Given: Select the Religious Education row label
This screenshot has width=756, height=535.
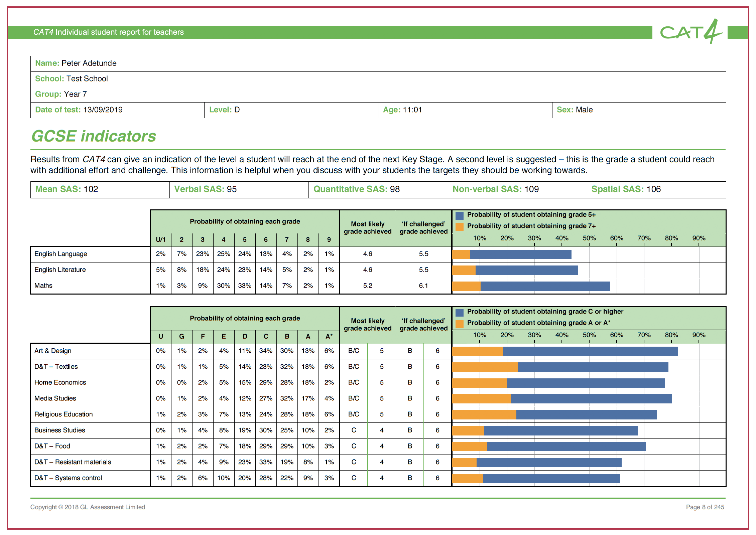Looking at the screenshot, I should [64, 414].
